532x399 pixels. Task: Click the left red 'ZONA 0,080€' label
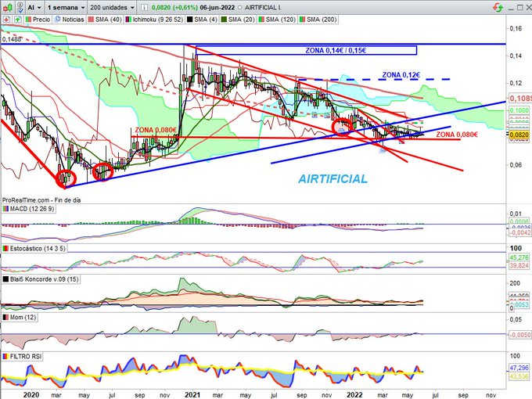click(156, 131)
